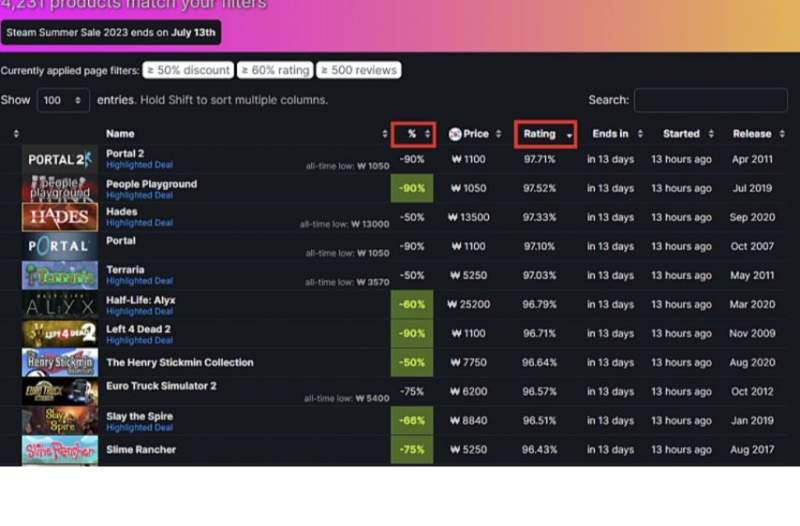Click the all-time low ₩ 3570 text

point(347,283)
